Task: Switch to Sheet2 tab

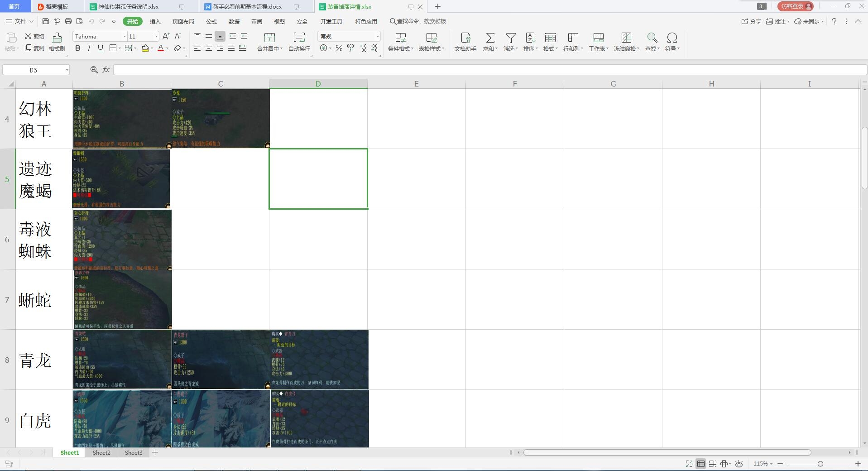Action: 101,452
